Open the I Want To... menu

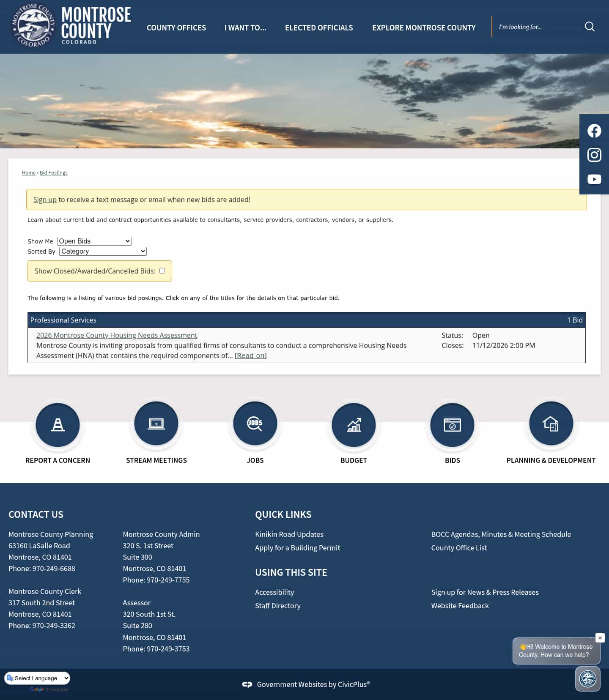pos(245,27)
